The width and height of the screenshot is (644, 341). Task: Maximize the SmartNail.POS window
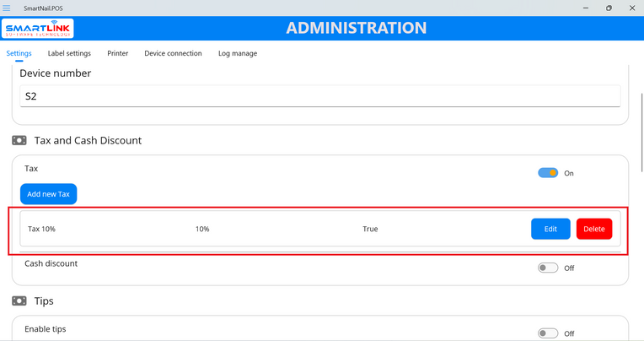609,8
